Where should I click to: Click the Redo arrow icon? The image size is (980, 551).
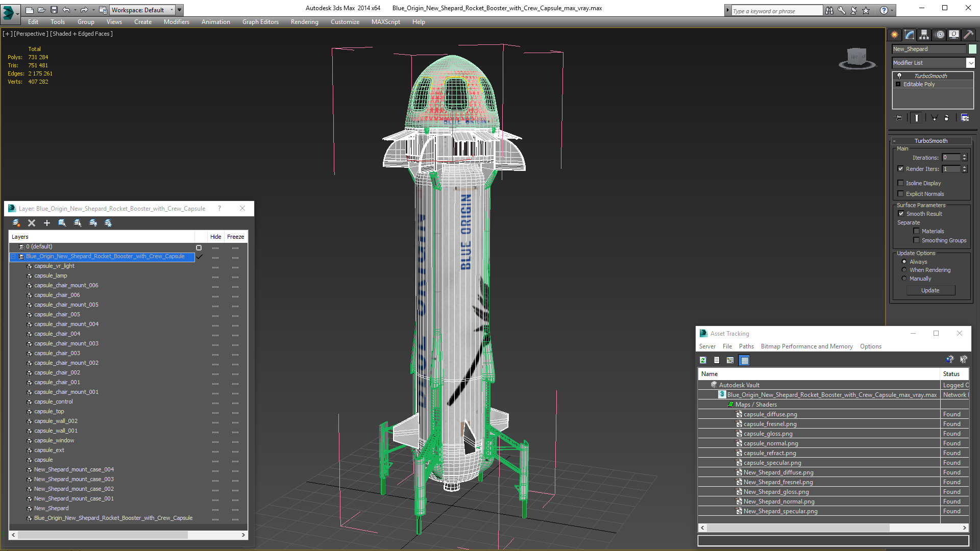(x=84, y=10)
